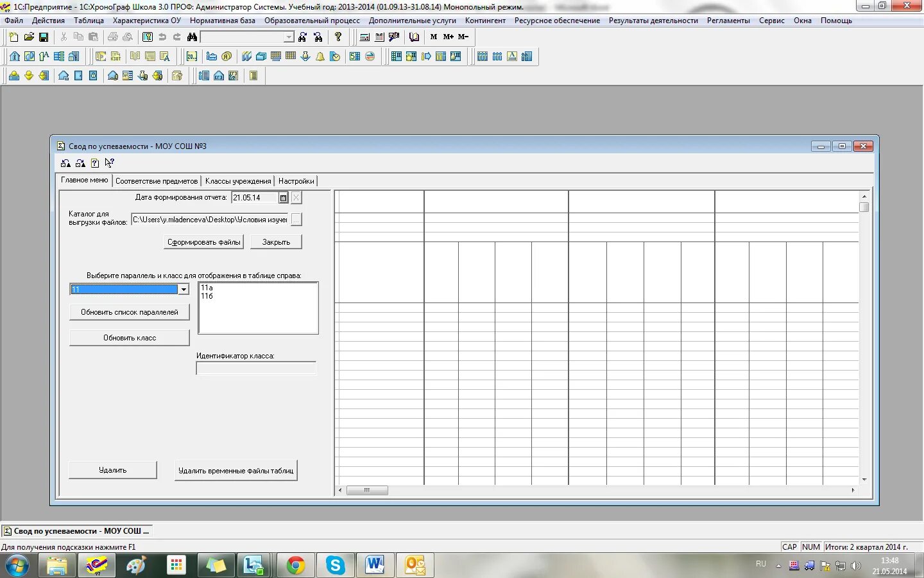Open Skype from the taskbar

[335, 565]
